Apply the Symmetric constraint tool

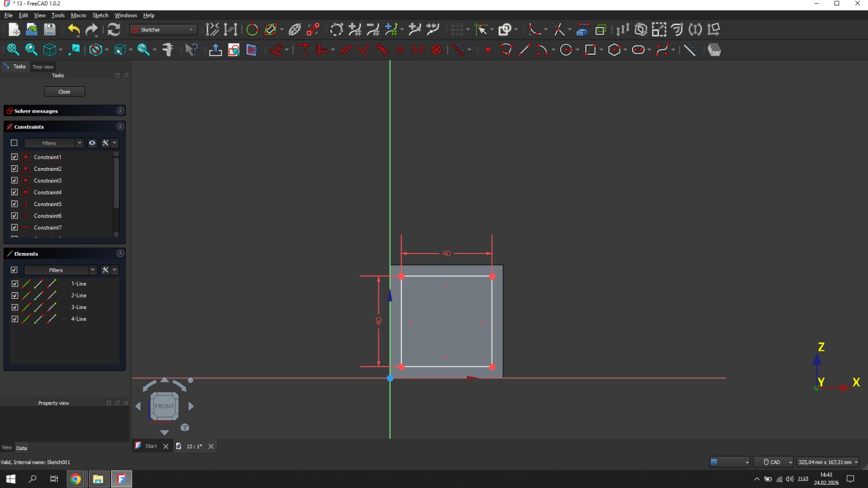pos(418,50)
